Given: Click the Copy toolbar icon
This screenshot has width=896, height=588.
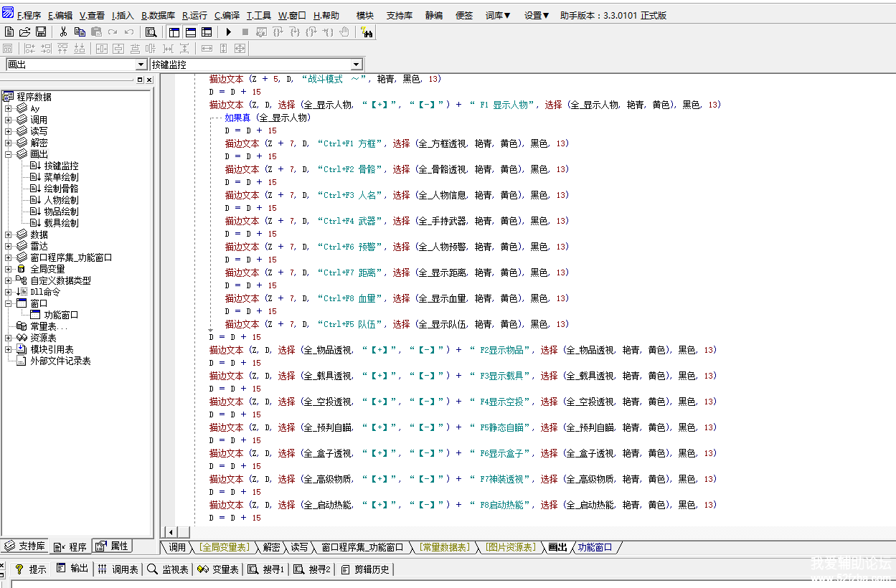Looking at the screenshot, I should pyautogui.click(x=80, y=32).
